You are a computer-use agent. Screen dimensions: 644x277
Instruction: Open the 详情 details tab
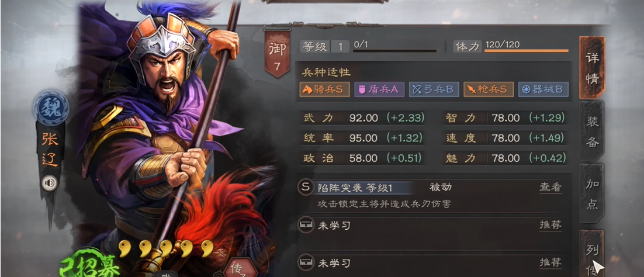pos(592,68)
